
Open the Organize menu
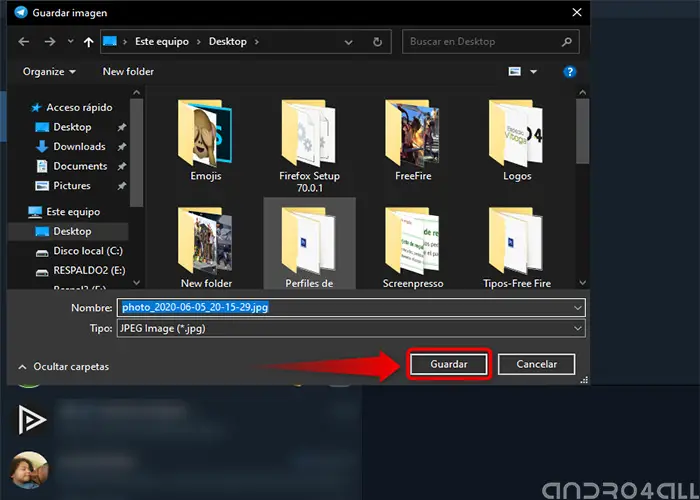[49, 71]
